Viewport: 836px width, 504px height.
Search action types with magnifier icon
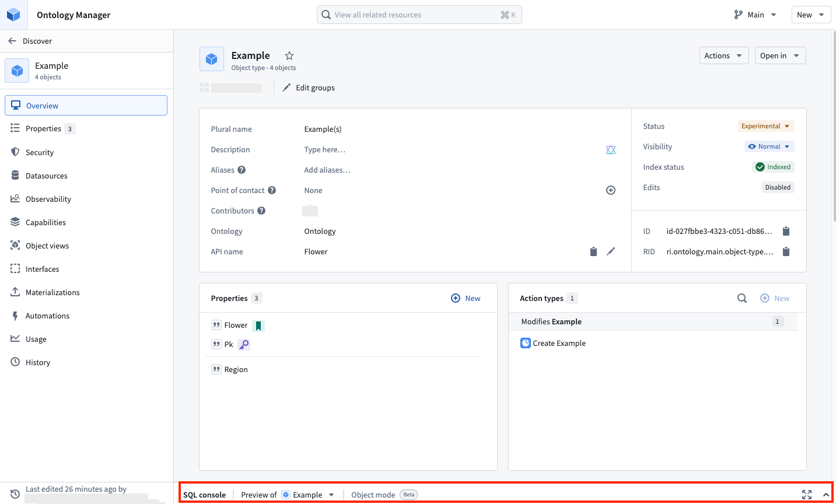point(742,298)
